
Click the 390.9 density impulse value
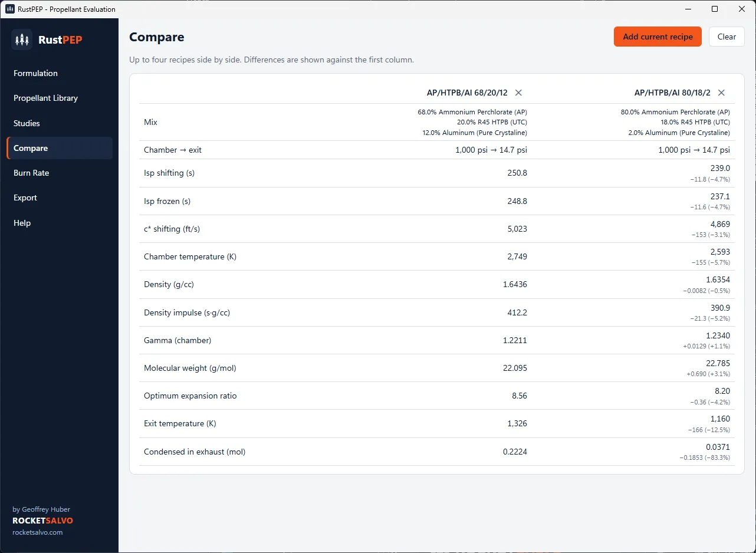tap(720, 308)
